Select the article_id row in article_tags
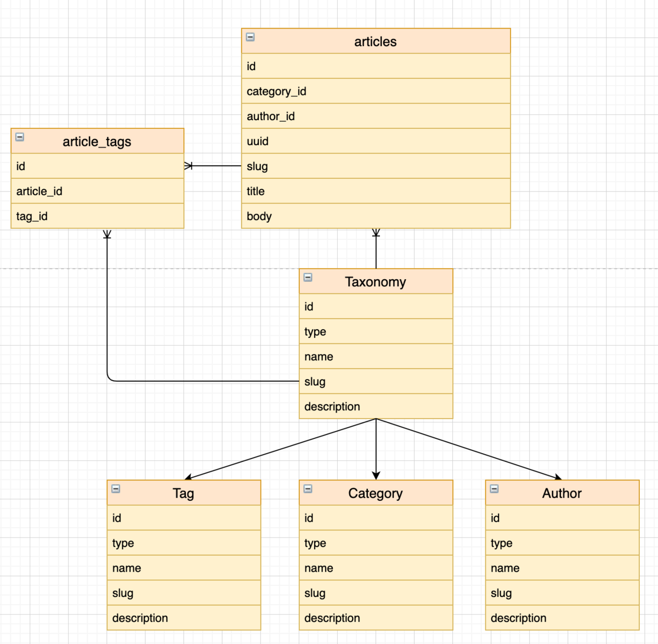The height and width of the screenshot is (644, 658). coord(97,191)
